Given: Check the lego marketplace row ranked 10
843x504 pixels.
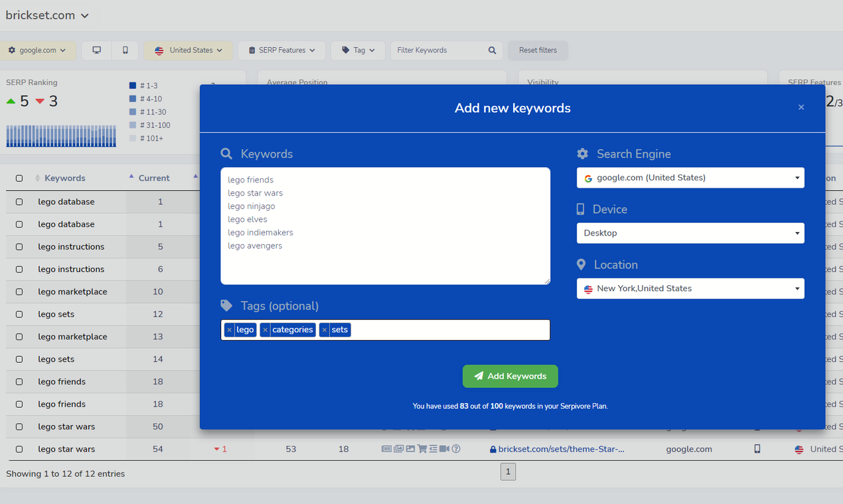Looking at the screenshot, I should click(x=19, y=292).
